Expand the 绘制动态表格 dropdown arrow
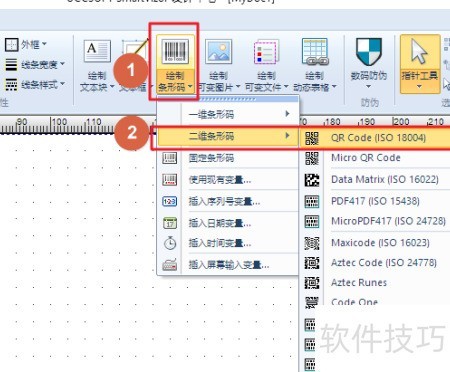The image size is (450, 372). (334, 87)
